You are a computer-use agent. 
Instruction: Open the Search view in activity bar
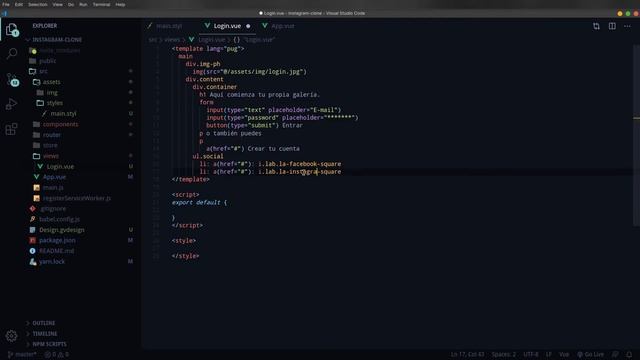[12, 53]
